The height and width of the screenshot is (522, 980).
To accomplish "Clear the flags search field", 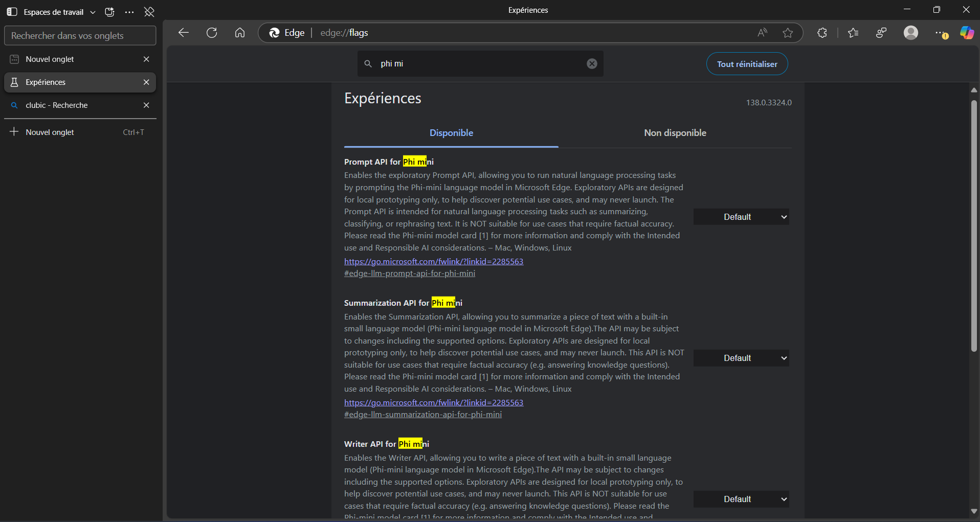I will tap(592, 63).
